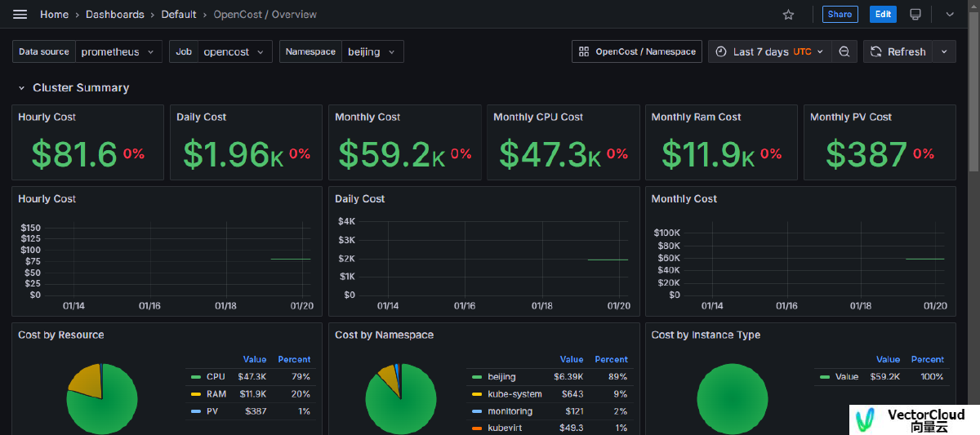980x435 pixels.
Task: Select OpenCost / Overview breadcrumb
Action: [x=265, y=15]
